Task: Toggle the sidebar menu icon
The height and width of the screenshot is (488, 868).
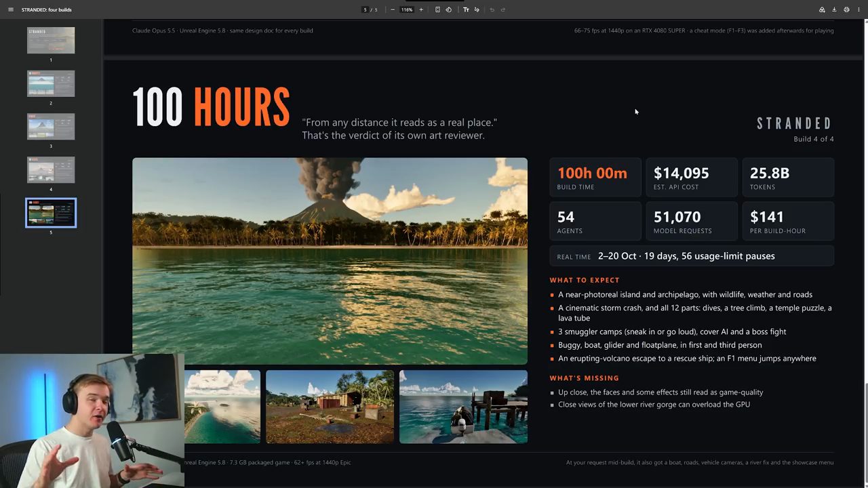Action: [10, 9]
